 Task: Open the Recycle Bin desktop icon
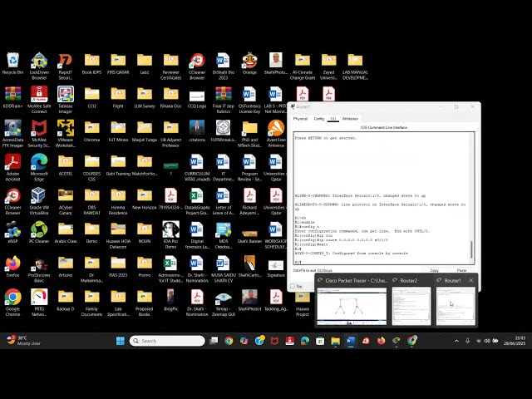(12, 64)
